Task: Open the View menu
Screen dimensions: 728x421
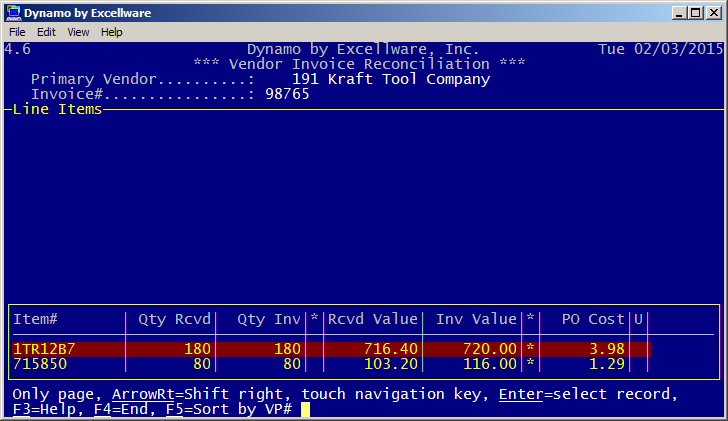Action: (78, 32)
